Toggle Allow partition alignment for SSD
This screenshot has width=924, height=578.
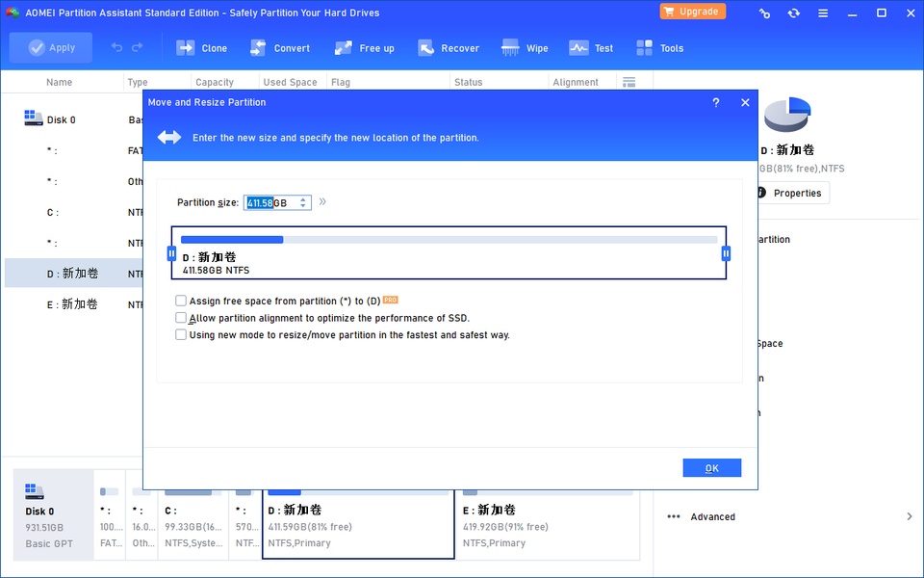[x=181, y=318]
